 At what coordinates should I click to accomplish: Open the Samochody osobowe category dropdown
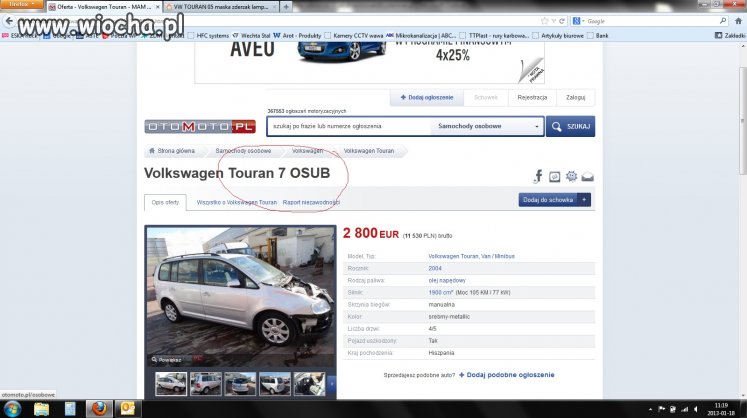[x=487, y=126]
